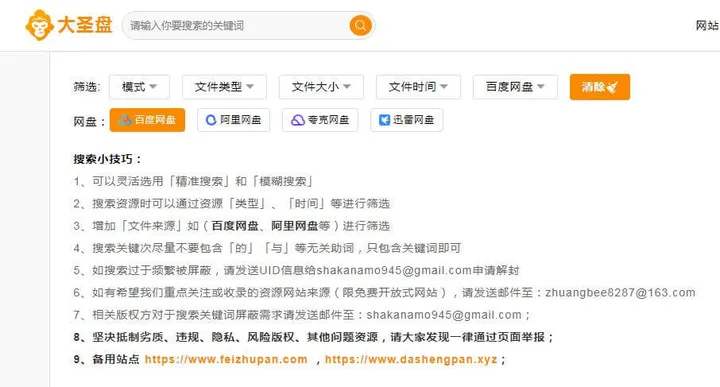Select the 夸克网盘 disk option

tap(320, 120)
